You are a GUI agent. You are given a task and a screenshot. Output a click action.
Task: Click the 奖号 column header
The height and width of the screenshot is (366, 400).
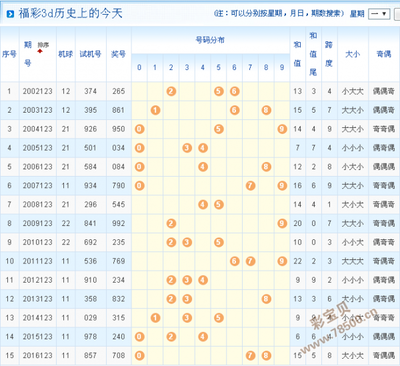point(118,54)
